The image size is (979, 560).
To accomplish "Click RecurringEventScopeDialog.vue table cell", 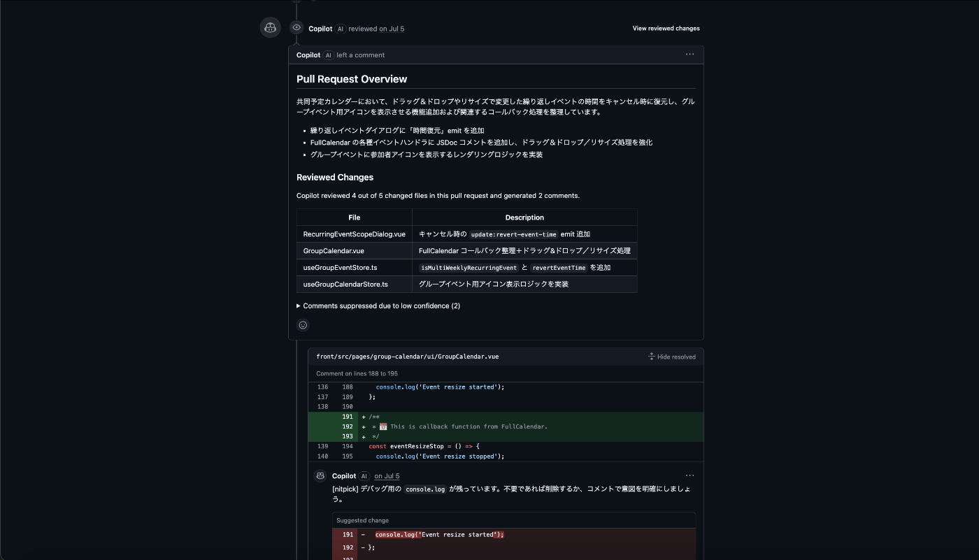I will (355, 234).
